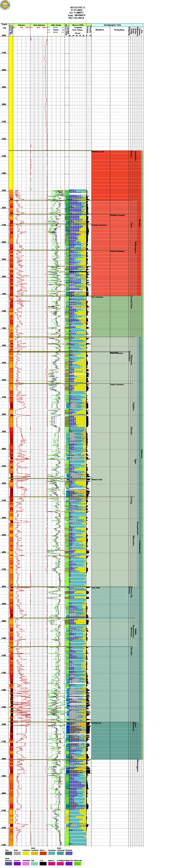Select the Plagioclase legend swatch
The width and height of the screenshot is (169, 868).
68,864
